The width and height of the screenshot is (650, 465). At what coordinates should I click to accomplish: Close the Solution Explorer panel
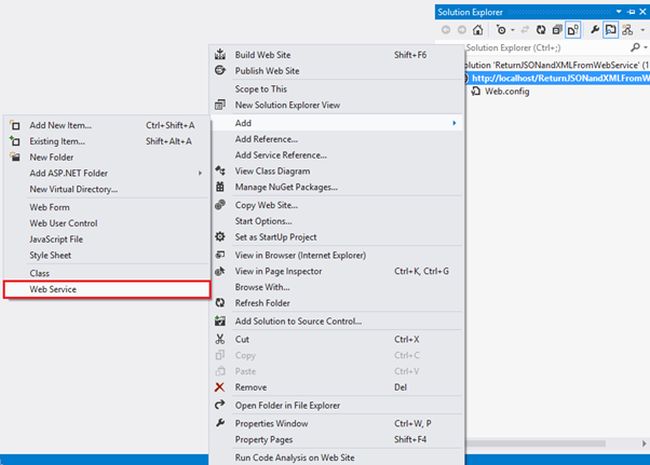coord(643,12)
